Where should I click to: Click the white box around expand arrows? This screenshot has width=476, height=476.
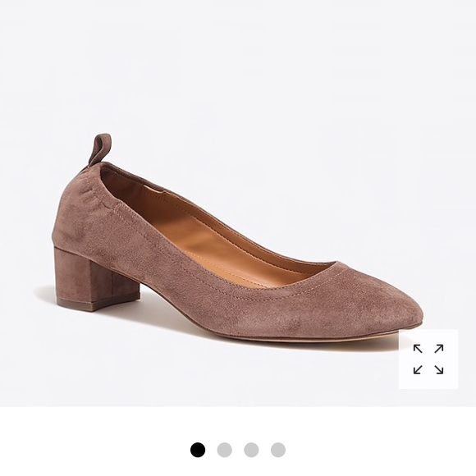pos(428,359)
